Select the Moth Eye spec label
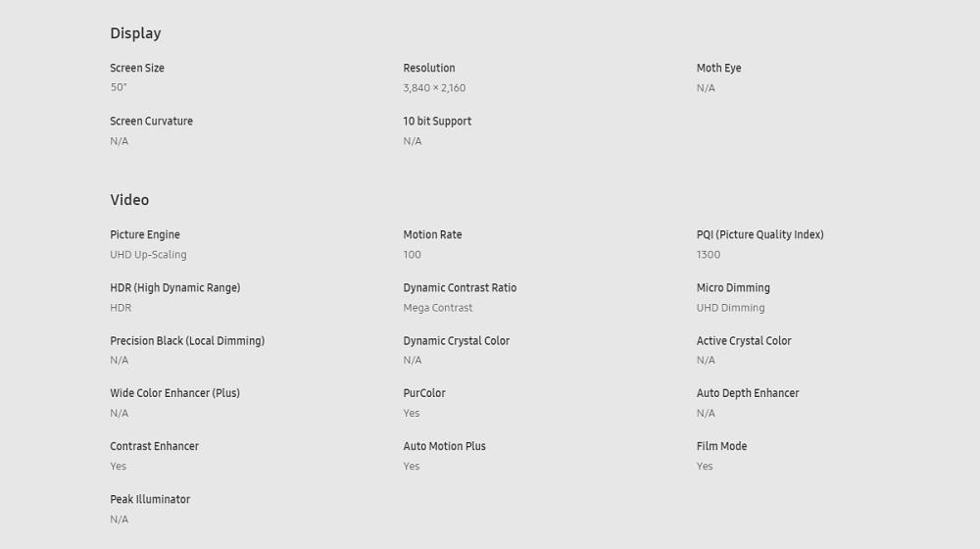The width and height of the screenshot is (980, 549). [718, 69]
